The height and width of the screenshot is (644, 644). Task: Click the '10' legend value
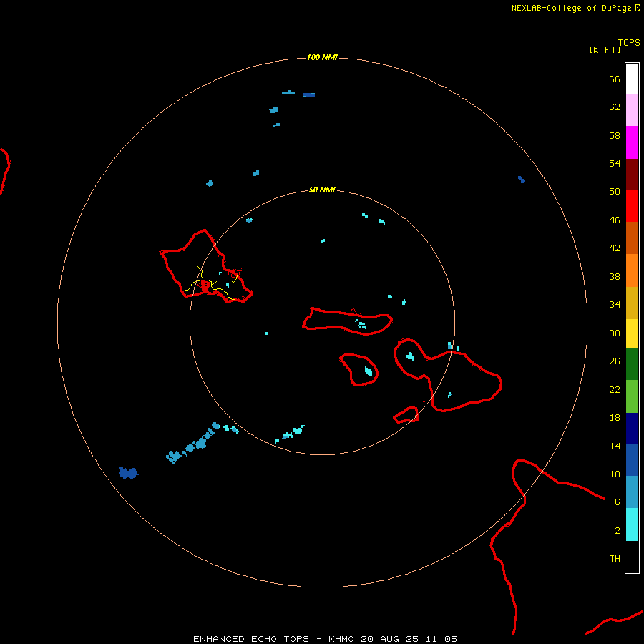coord(615,474)
